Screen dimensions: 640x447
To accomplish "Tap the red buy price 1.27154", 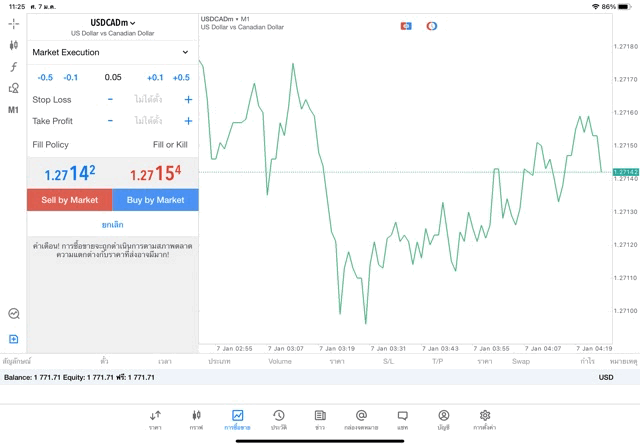I will tap(156, 173).
